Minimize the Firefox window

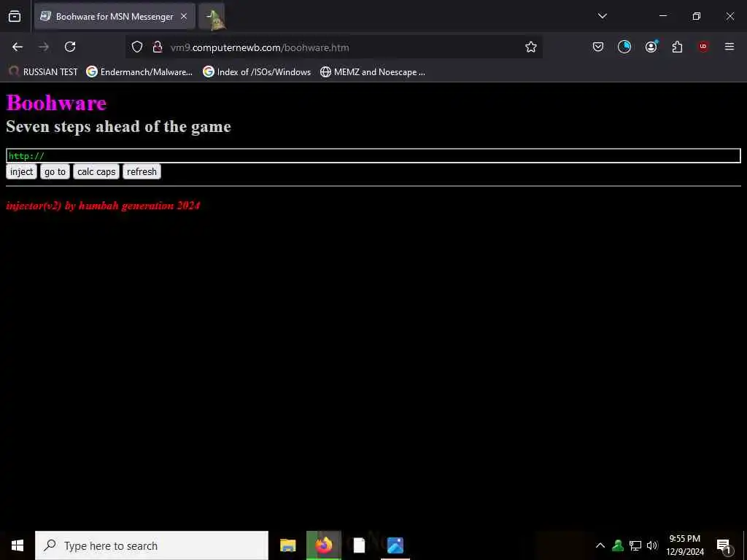(x=663, y=16)
